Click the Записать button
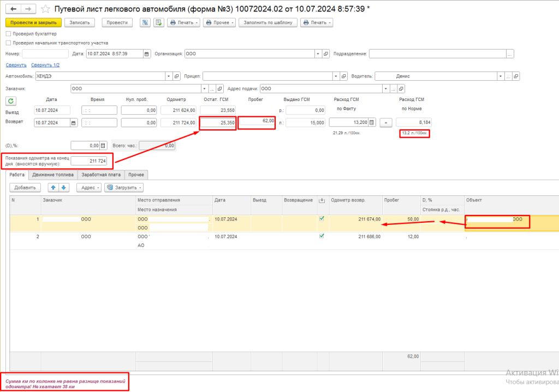Viewport: 559px width, 392px height. 80,22
